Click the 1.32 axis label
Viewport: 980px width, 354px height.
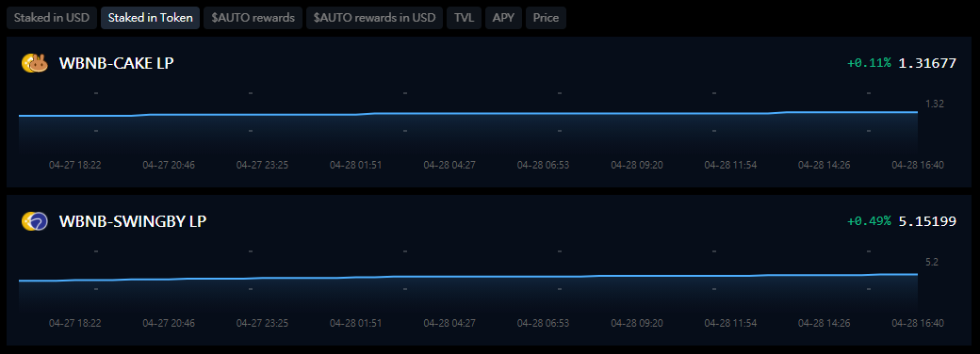(x=935, y=105)
